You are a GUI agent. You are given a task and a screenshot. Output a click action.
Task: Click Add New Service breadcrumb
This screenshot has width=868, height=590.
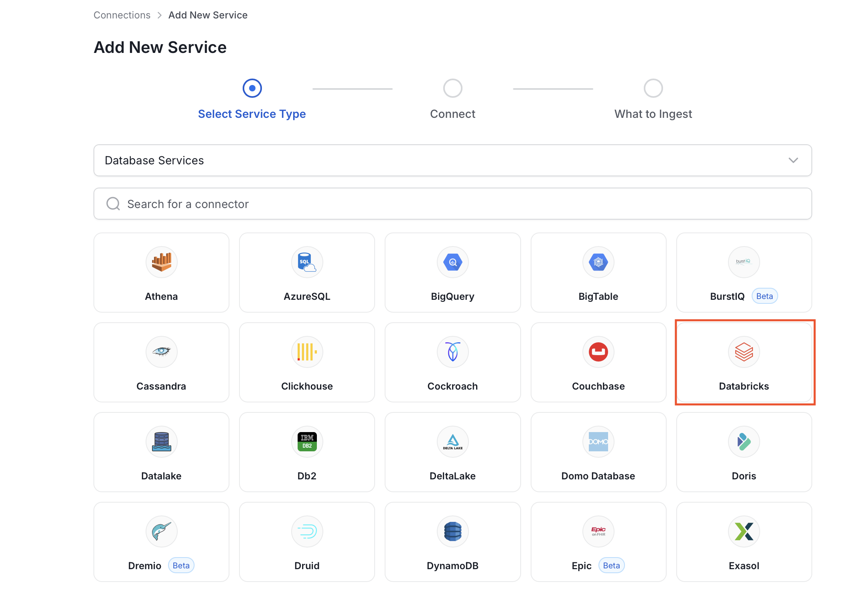click(x=208, y=15)
